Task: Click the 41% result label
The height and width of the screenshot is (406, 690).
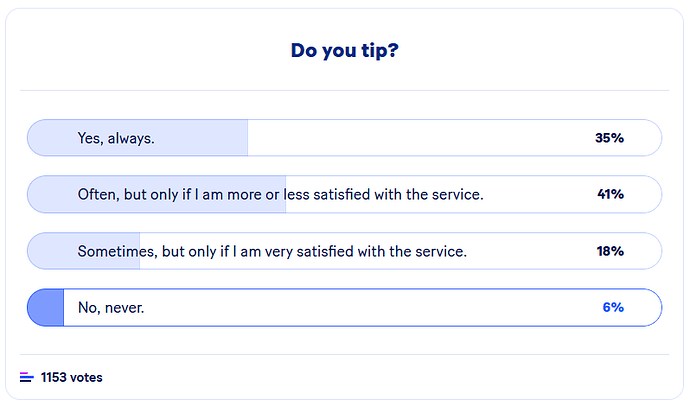Action: (x=610, y=194)
